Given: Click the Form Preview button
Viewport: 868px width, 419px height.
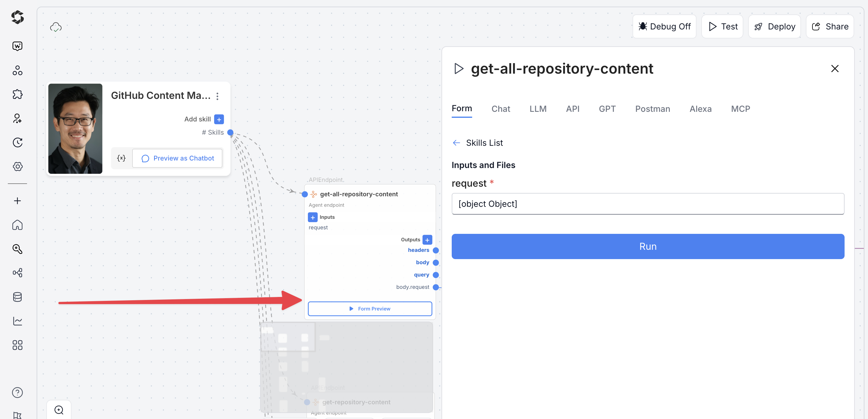Looking at the screenshot, I should [370, 309].
